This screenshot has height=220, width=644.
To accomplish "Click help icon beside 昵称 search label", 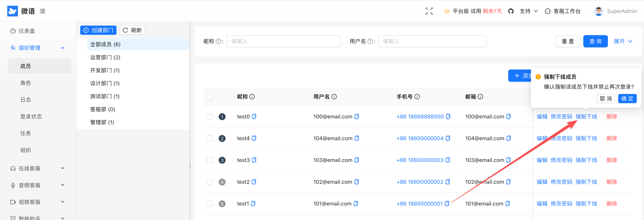I will click(218, 41).
